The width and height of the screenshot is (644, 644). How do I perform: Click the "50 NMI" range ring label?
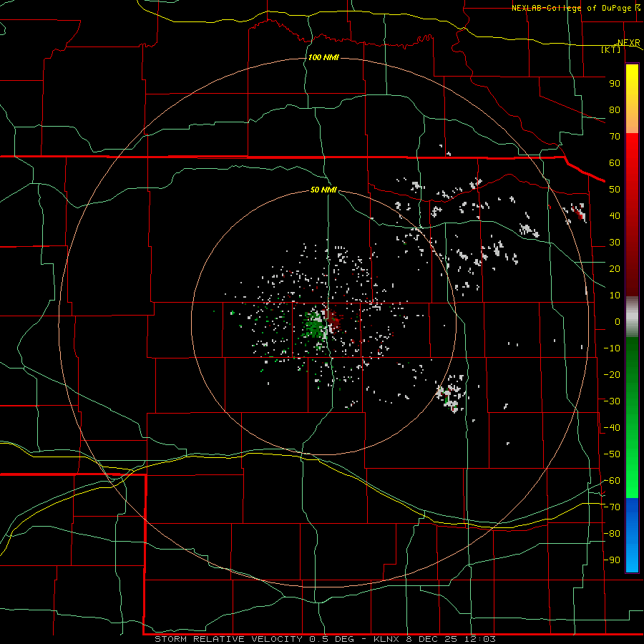click(x=323, y=190)
